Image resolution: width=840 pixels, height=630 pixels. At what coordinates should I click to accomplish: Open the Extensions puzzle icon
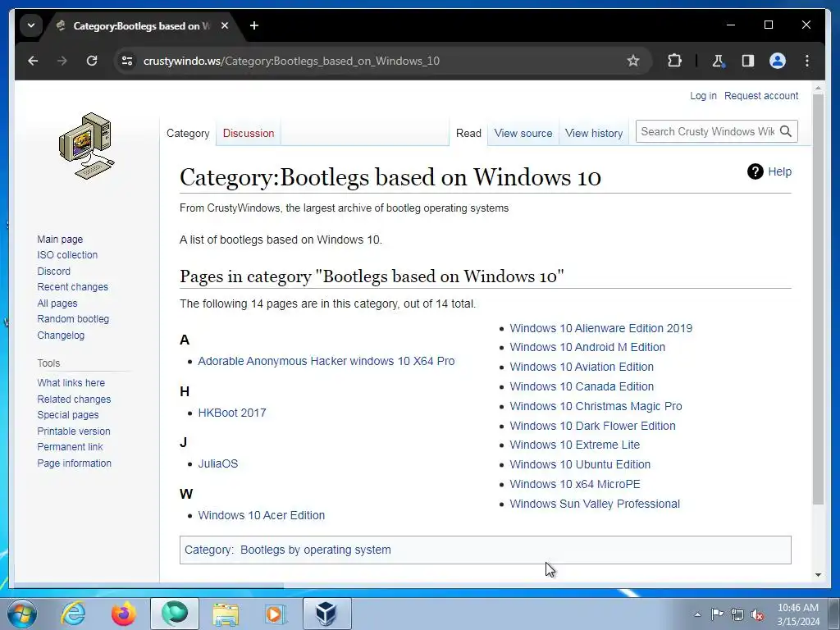[674, 61]
